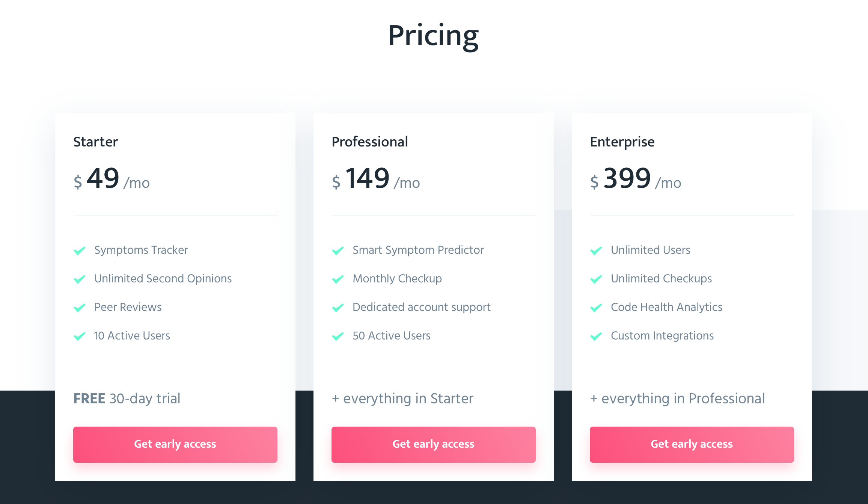This screenshot has height=504, width=868.
Task: Click the checkmark beside 10 Active Users
Action: point(80,336)
